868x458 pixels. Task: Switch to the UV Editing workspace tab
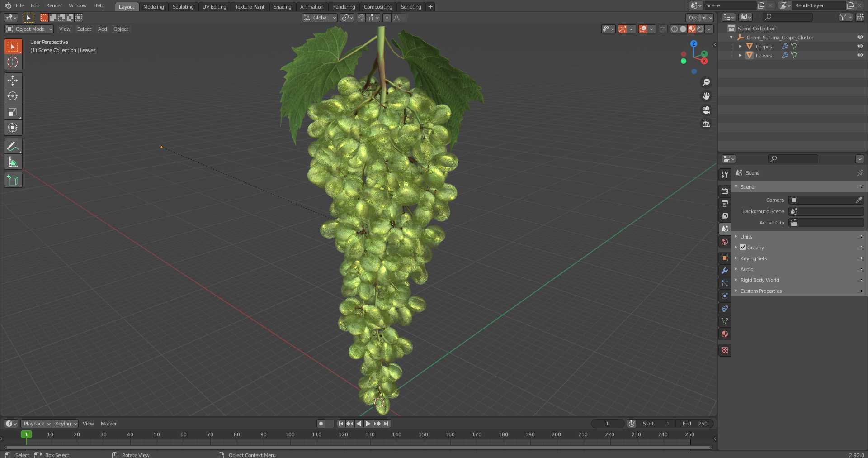[x=214, y=7]
